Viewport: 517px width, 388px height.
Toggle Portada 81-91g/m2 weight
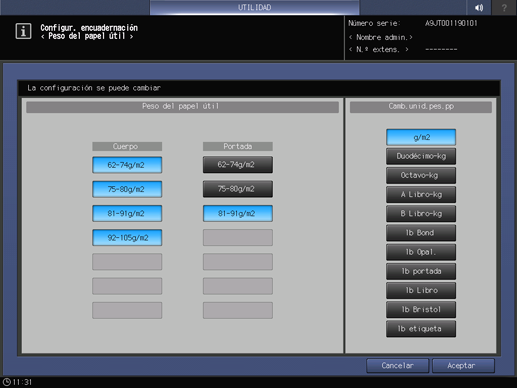tap(238, 214)
